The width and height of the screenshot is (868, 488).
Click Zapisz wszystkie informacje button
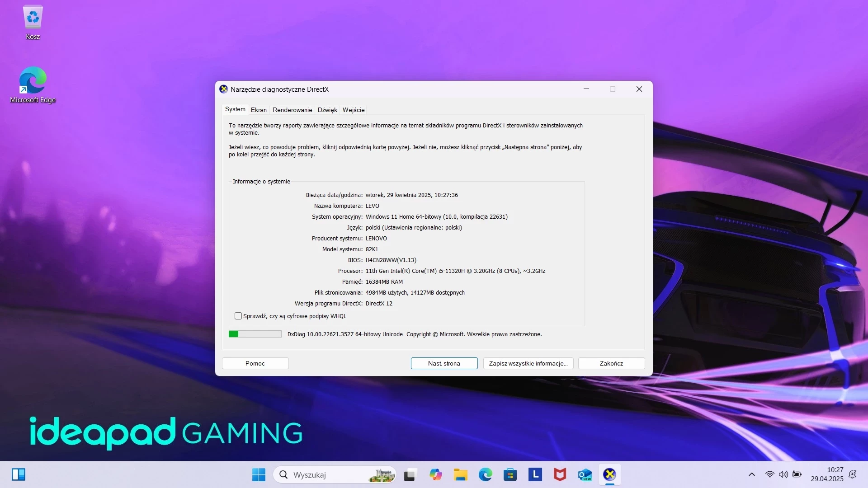528,363
